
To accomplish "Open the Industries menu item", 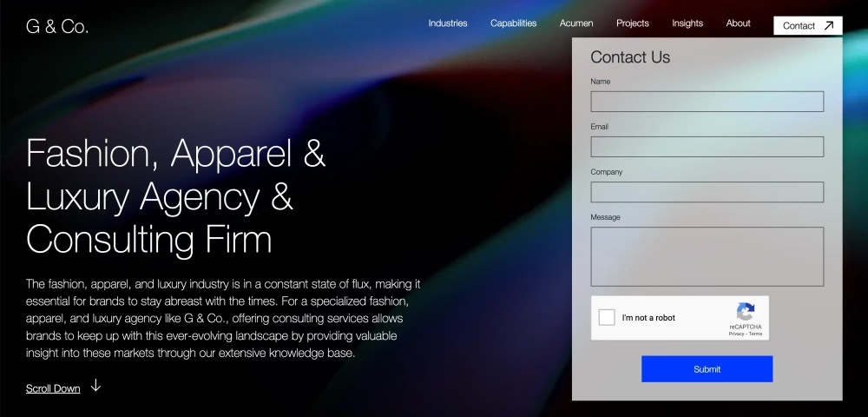I will [447, 23].
